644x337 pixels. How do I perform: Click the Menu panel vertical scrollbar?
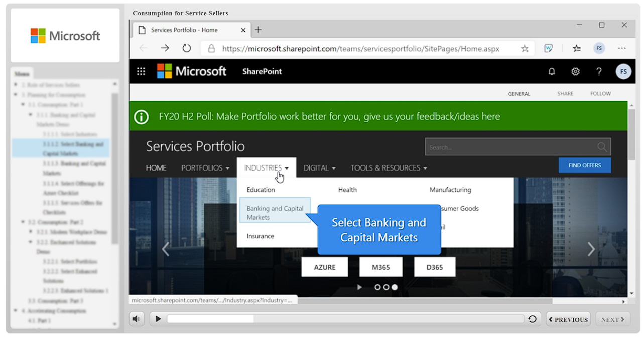point(115,168)
